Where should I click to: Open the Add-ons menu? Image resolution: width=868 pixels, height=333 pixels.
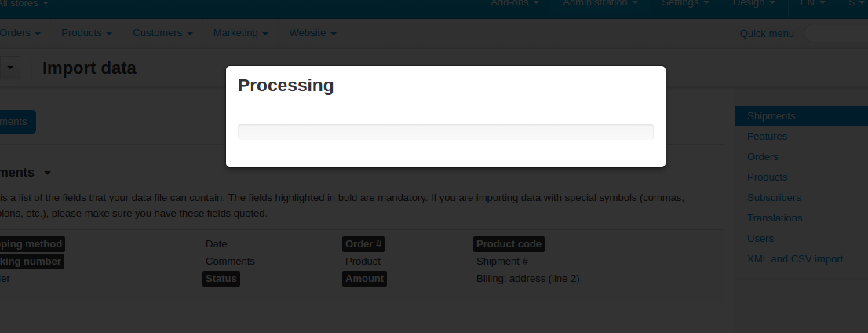click(x=515, y=3)
